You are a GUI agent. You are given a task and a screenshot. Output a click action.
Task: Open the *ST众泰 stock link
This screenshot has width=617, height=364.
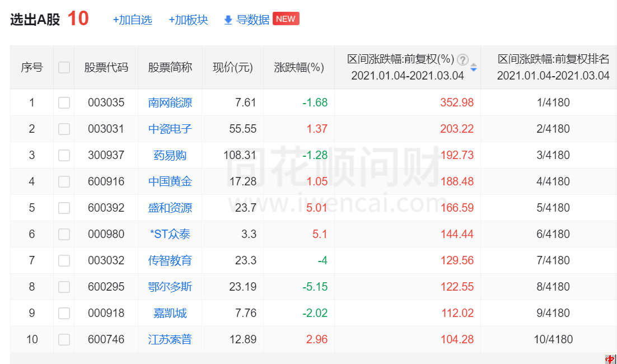170,234
